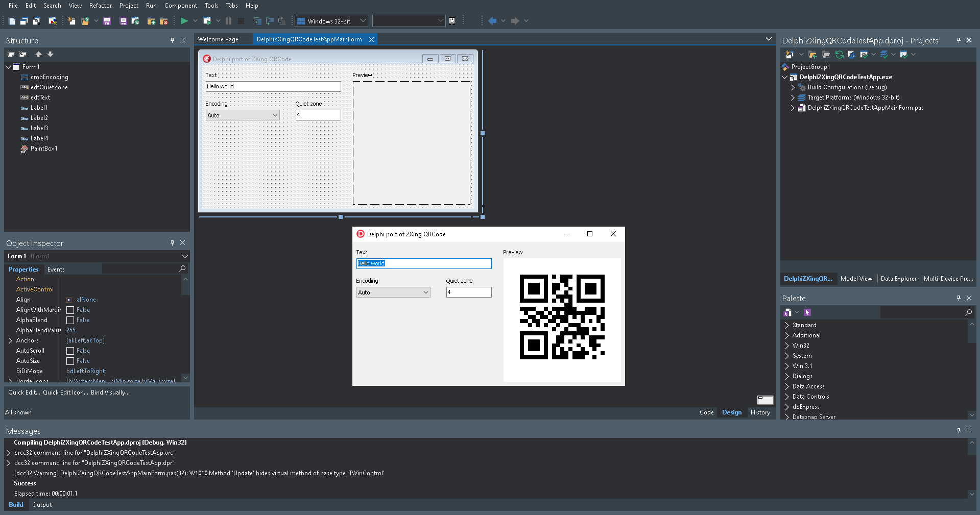Click the Quick Edit... link
This screenshot has height=515, width=980.
point(24,393)
